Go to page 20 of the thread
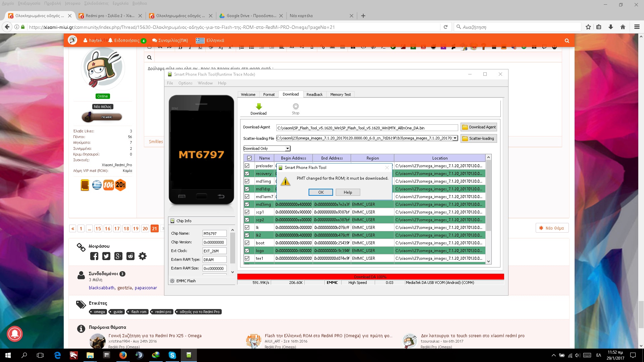The height and width of the screenshot is (362, 644). pyautogui.click(x=145, y=229)
